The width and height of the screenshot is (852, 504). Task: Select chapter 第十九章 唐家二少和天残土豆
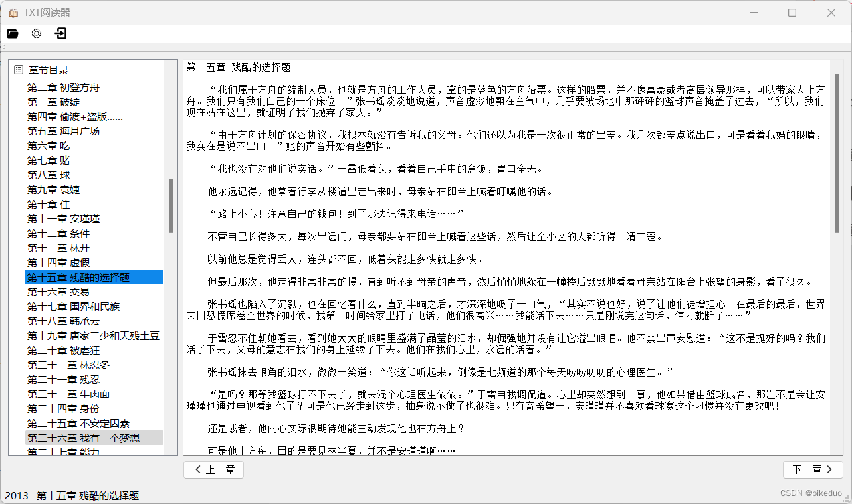pyautogui.click(x=93, y=335)
